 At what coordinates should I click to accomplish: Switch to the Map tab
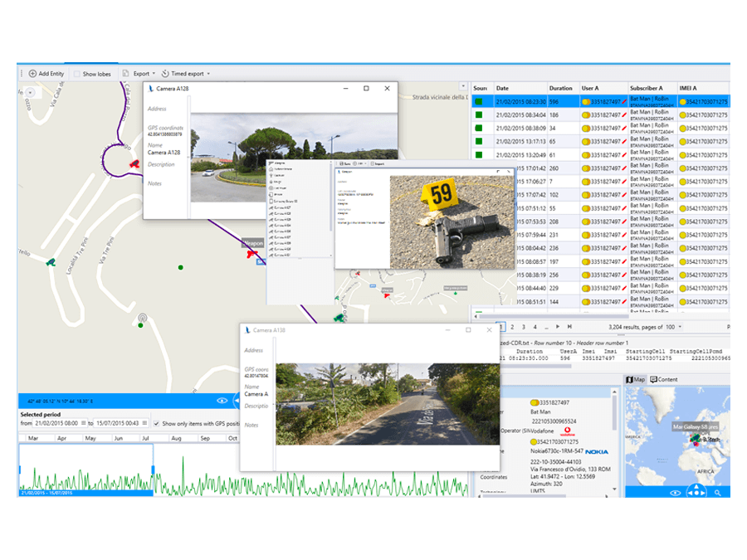(x=636, y=379)
